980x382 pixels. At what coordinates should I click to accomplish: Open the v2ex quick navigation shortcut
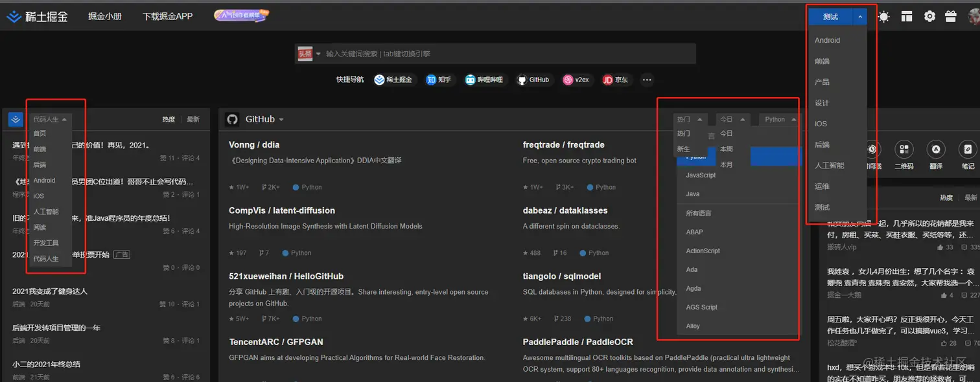(576, 80)
